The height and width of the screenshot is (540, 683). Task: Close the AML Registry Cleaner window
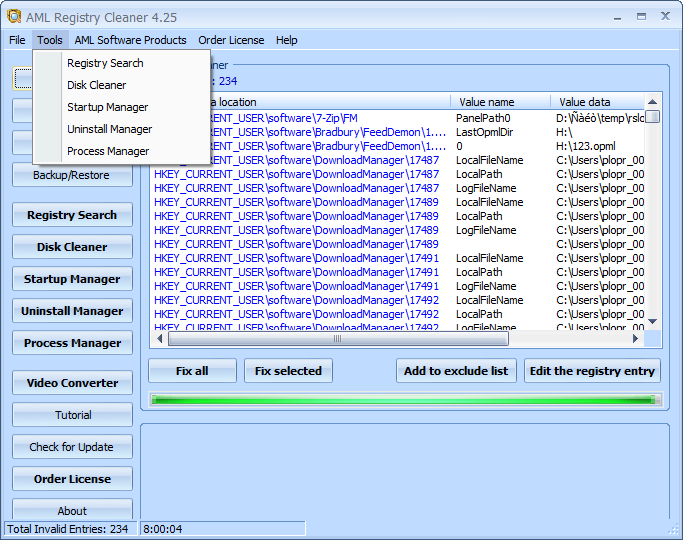tap(665, 17)
